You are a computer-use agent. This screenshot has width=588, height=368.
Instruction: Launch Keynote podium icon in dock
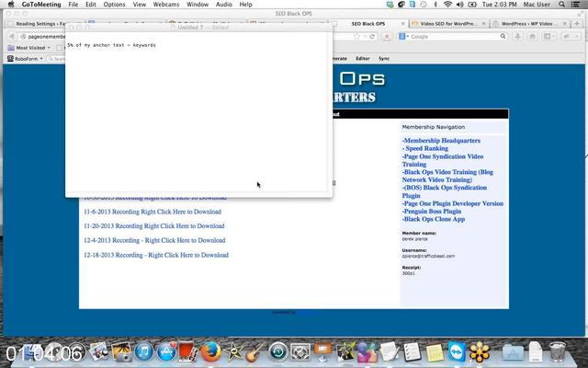pos(322,352)
